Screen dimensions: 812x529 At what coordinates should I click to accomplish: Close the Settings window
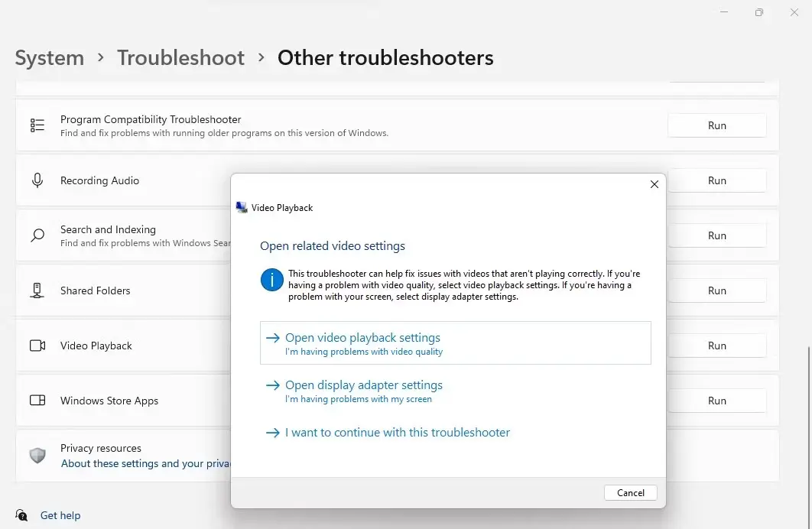(x=794, y=12)
